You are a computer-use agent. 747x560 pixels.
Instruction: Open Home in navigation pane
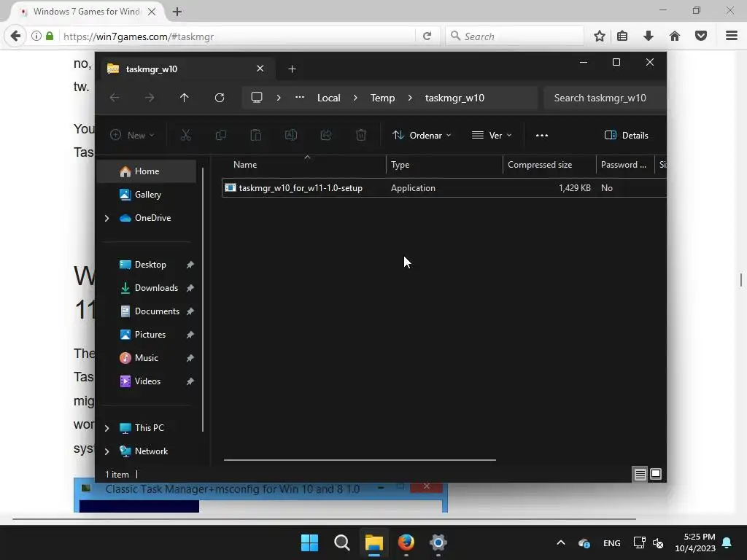(146, 171)
